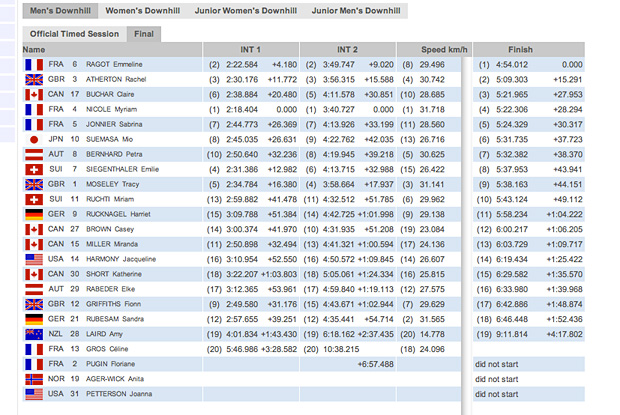620x415 pixels.
Task: Switch to the Final results tab
Action: pos(146,34)
